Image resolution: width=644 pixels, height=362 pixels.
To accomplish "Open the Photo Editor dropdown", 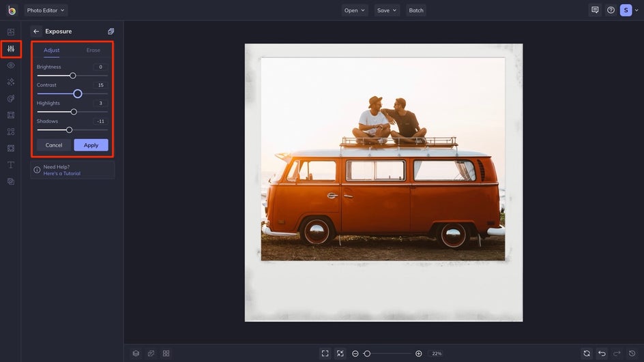I will point(46,10).
